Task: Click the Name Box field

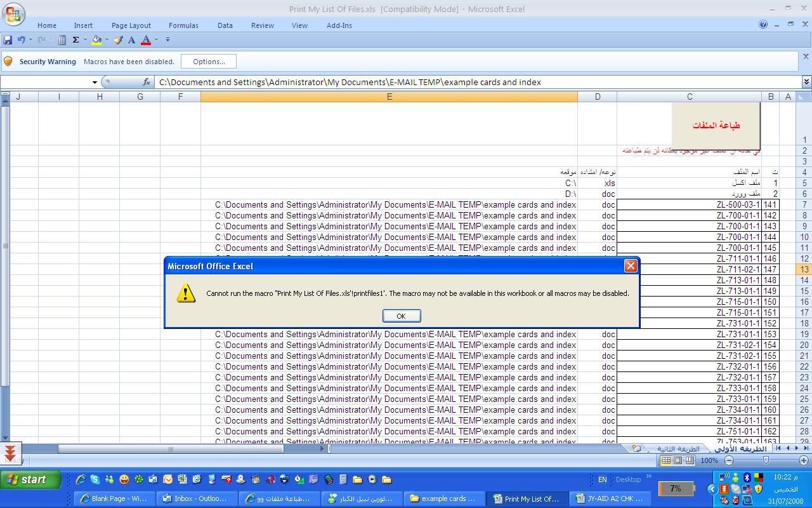Action: click(46, 82)
